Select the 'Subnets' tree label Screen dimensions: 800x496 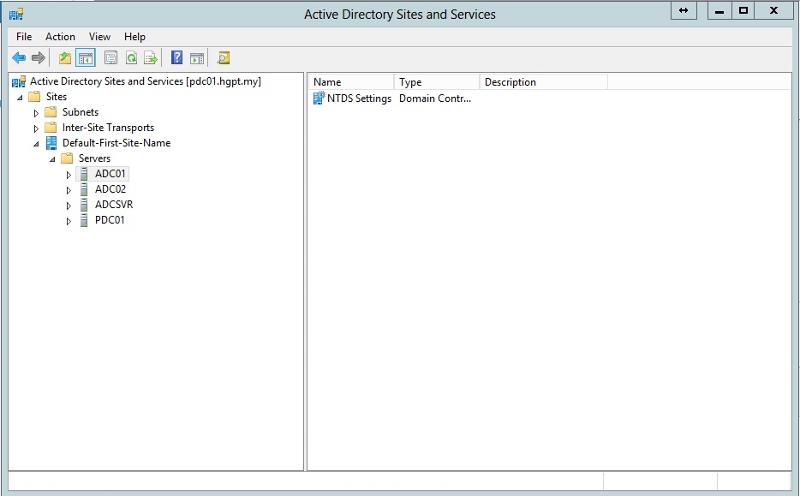[80, 112]
